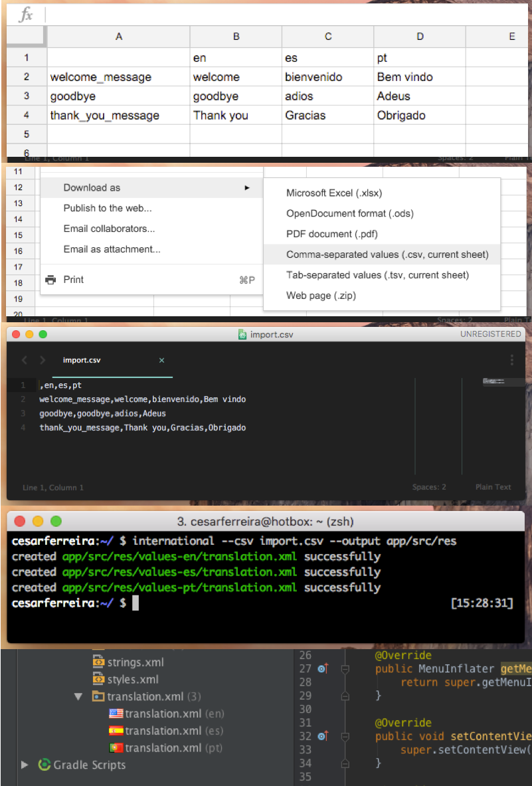
Task: Click the US flag translation.xml icon
Action: (116, 714)
